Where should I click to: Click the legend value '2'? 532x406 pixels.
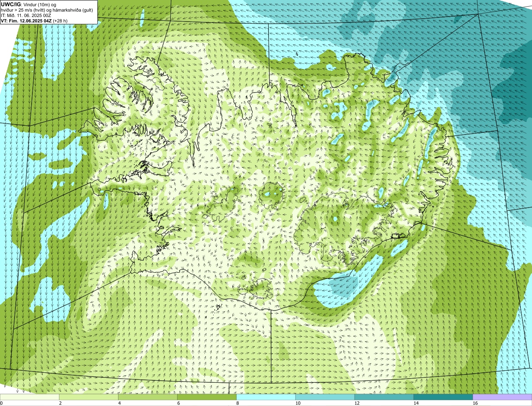(x=60, y=403)
